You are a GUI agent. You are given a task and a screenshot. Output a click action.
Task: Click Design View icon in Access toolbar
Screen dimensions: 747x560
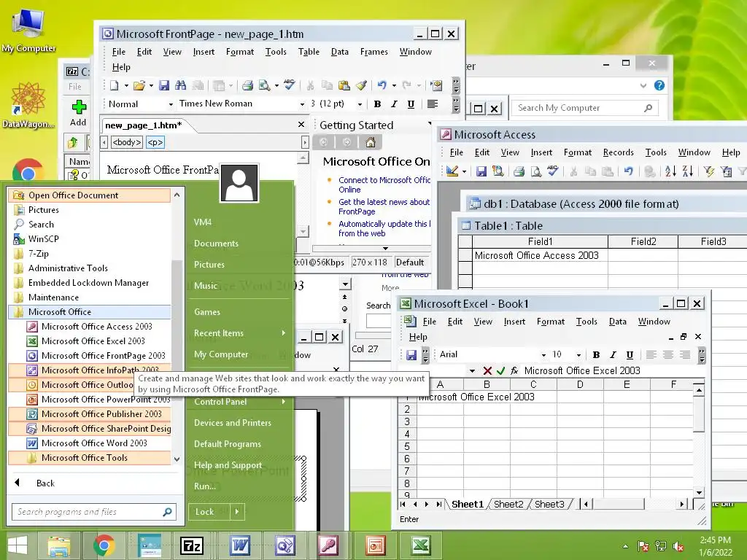(x=452, y=171)
